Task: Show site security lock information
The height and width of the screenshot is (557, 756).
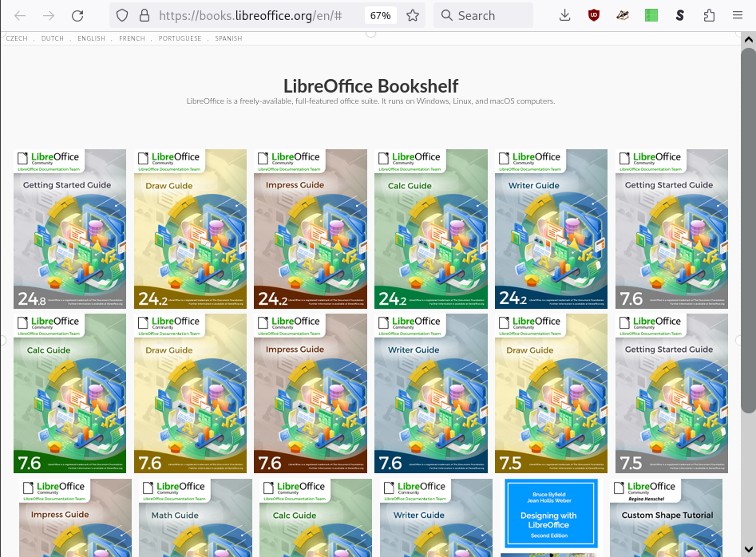Action: [x=144, y=16]
